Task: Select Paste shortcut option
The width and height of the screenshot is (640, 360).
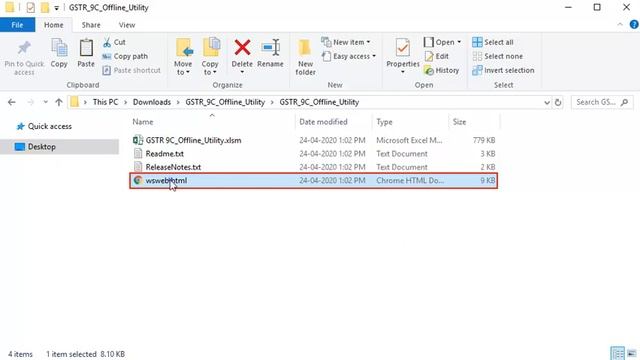Action: (x=131, y=70)
